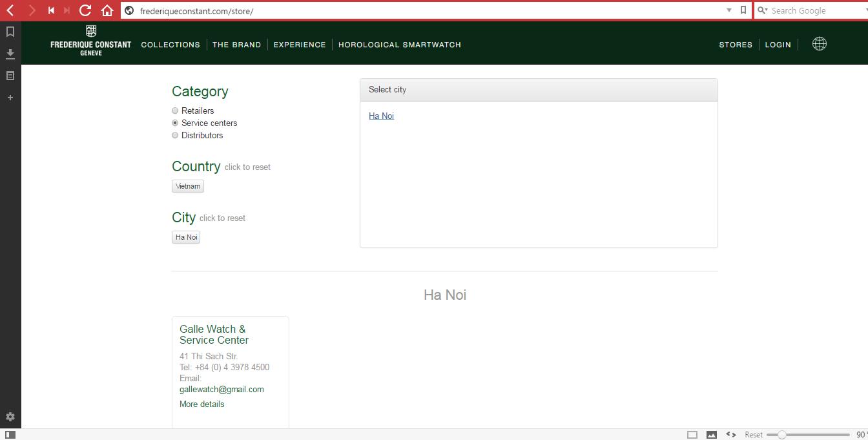Screen dimensions: 868x440
Task: Toggle images icon in status bar
Action: tap(712, 435)
